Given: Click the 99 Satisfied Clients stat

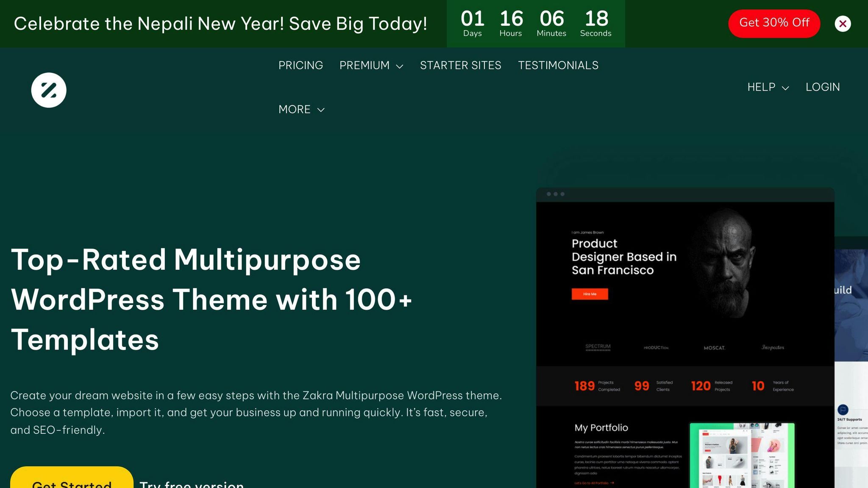Looking at the screenshot, I should click(654, 386).
